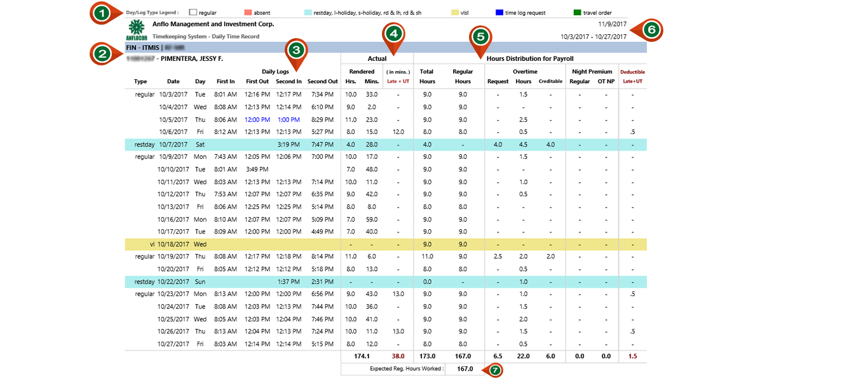The image size is (868, 381).
Task: Click the blue 1:00 PM Second In entry
Action: [288, 119]
